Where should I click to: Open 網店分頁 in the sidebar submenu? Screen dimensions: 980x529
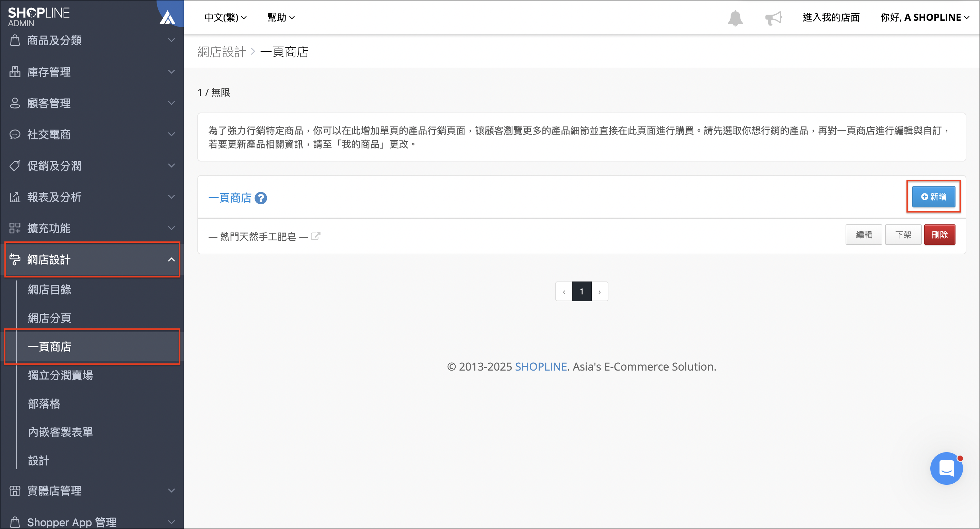point(49,318)
